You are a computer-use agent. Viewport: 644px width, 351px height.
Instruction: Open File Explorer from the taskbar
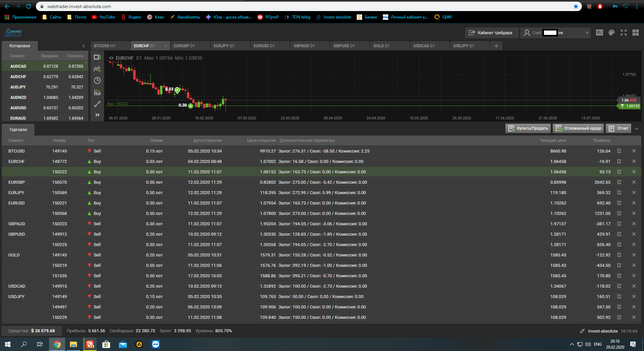pos(73,344)
